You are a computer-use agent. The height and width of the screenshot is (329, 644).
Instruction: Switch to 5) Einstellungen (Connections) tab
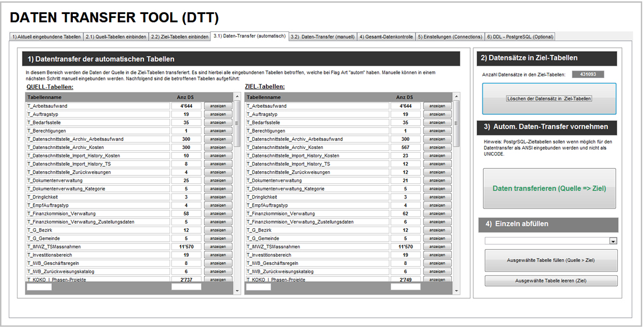point(449,37)
